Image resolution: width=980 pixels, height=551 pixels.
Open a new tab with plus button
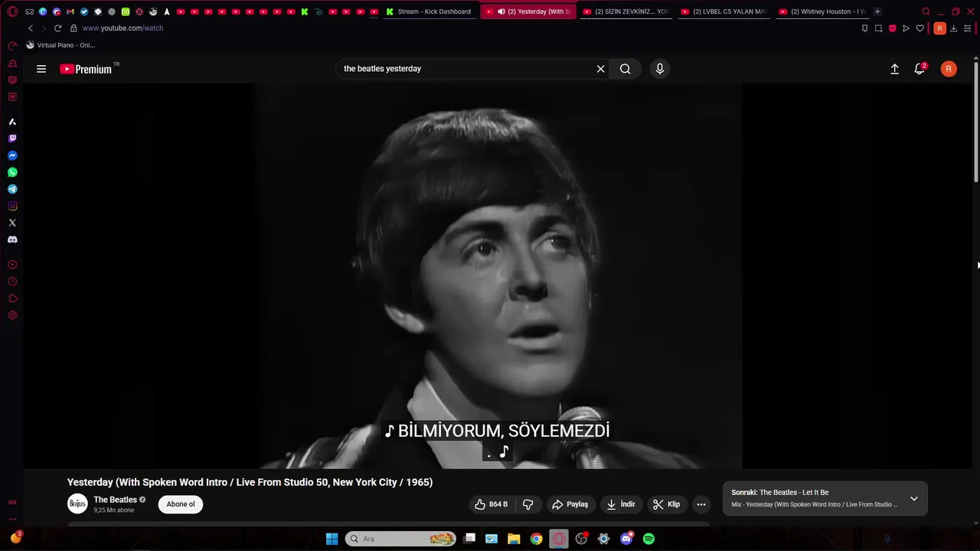tap(877, 11)
